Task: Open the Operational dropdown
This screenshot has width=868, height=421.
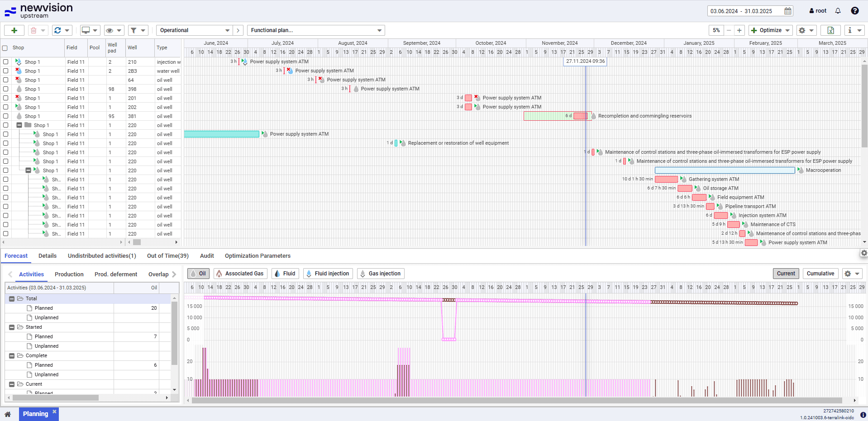Action: [194, 30]
